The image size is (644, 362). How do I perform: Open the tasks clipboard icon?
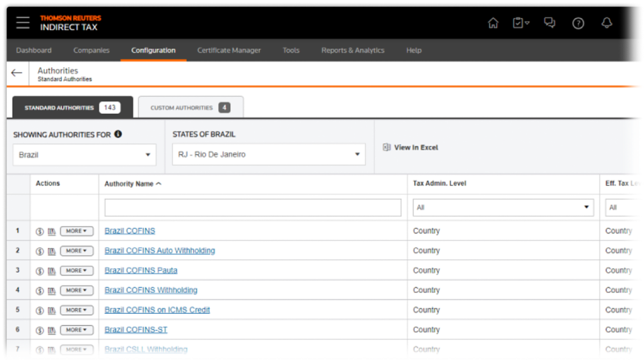[520, 23]
